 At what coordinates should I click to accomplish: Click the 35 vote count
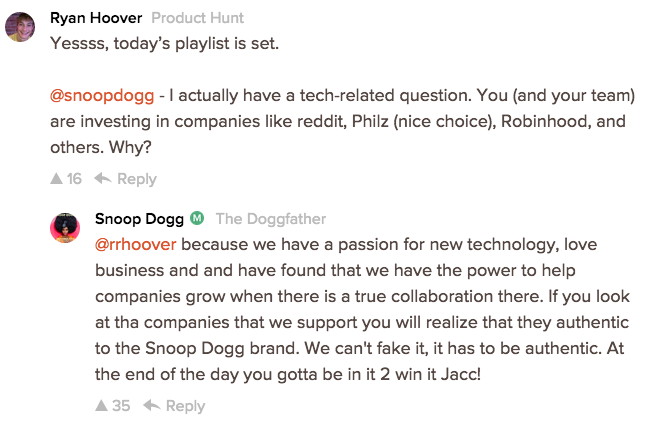point(122,406)
